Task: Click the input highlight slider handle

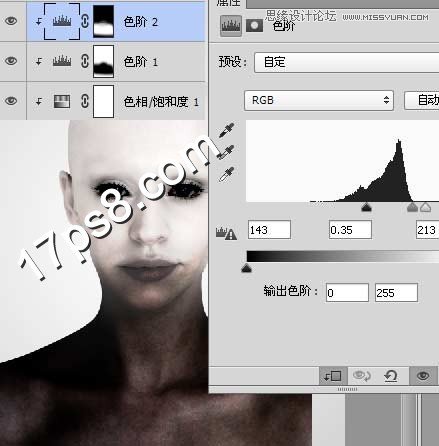Action: coord(426,207)
